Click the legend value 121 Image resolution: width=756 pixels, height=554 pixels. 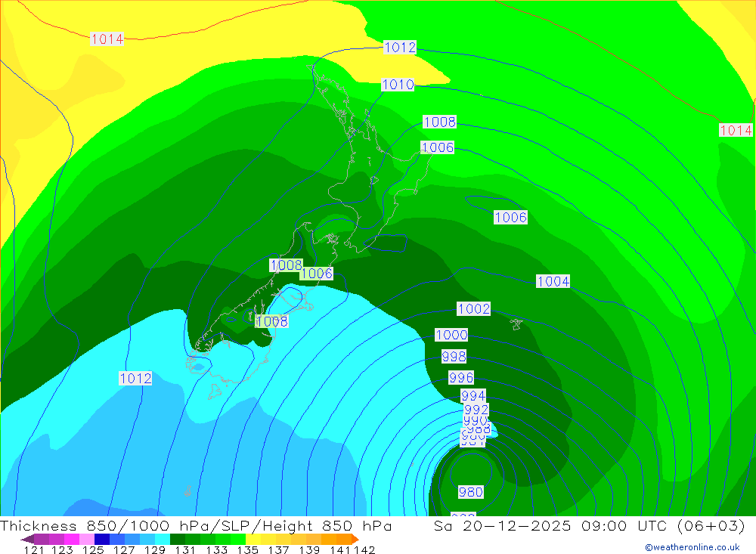[x=34, y=549]
